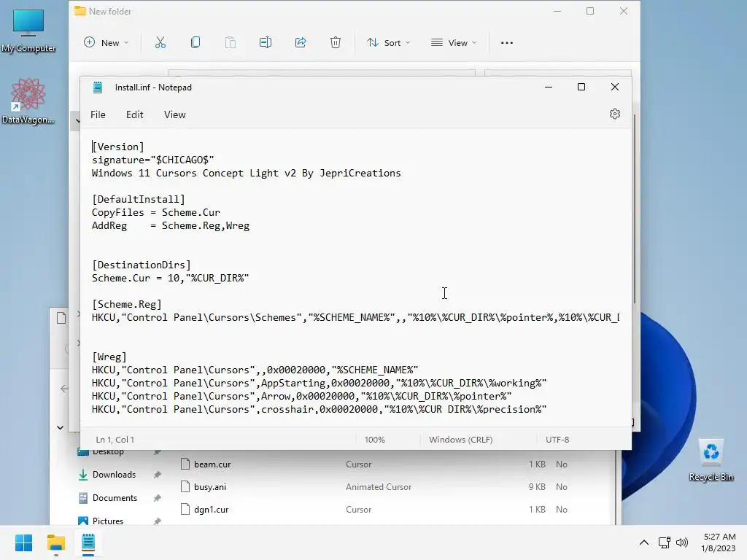
Task: Click the Delete trash icon in File Explorer
Action: pyautogui.click(x=336, y=43)
